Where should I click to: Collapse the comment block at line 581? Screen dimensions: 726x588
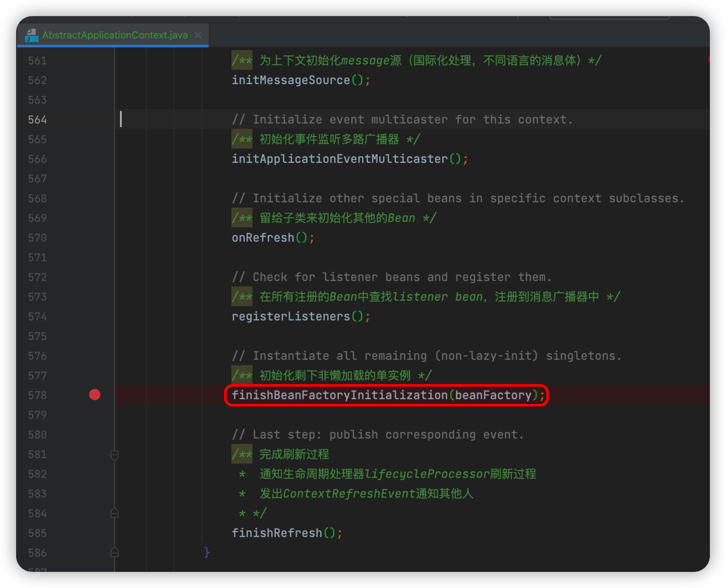[x=114, y=455]
